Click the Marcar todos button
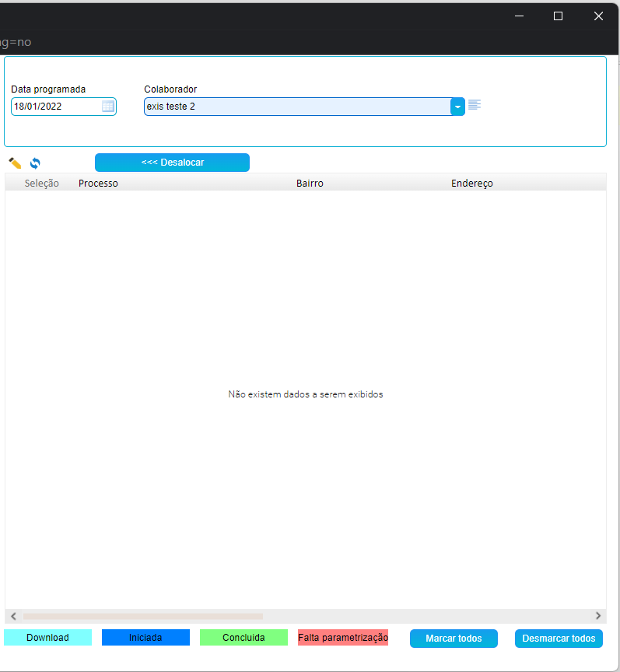The image size is (620, 672). tap(454, 639)
